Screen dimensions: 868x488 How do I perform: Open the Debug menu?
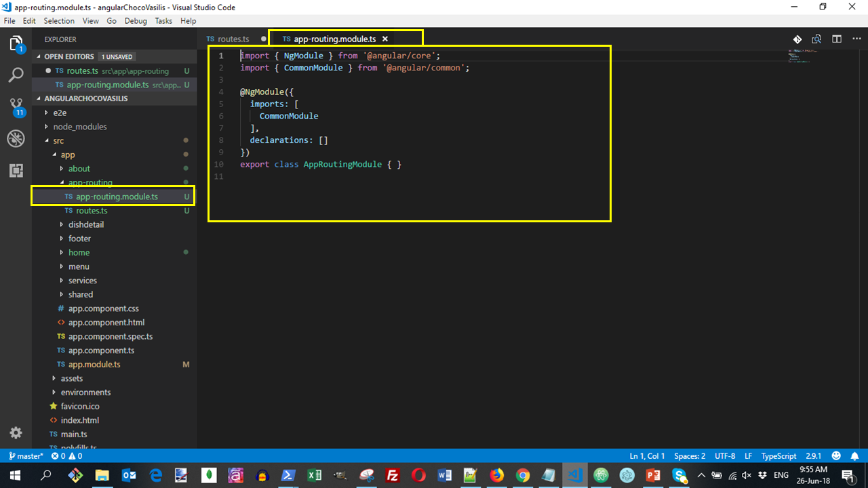[x=136, y=21]
